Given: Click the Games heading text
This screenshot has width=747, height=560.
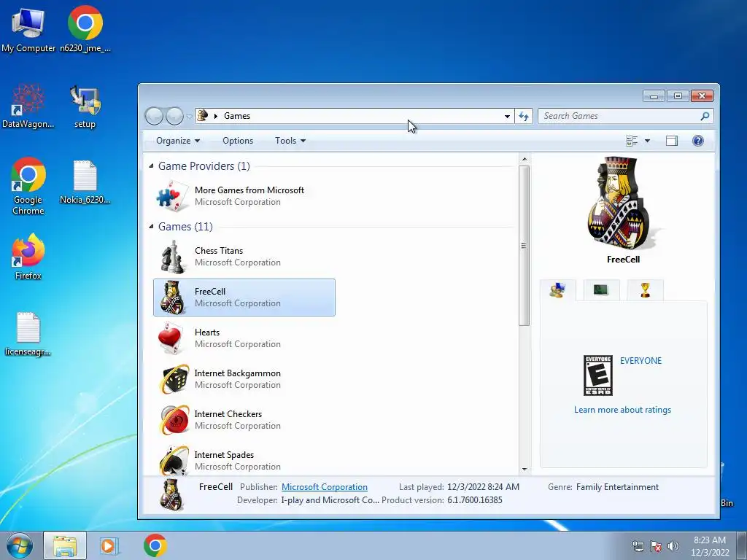Looking at the screenshot, I should [185, 226].
